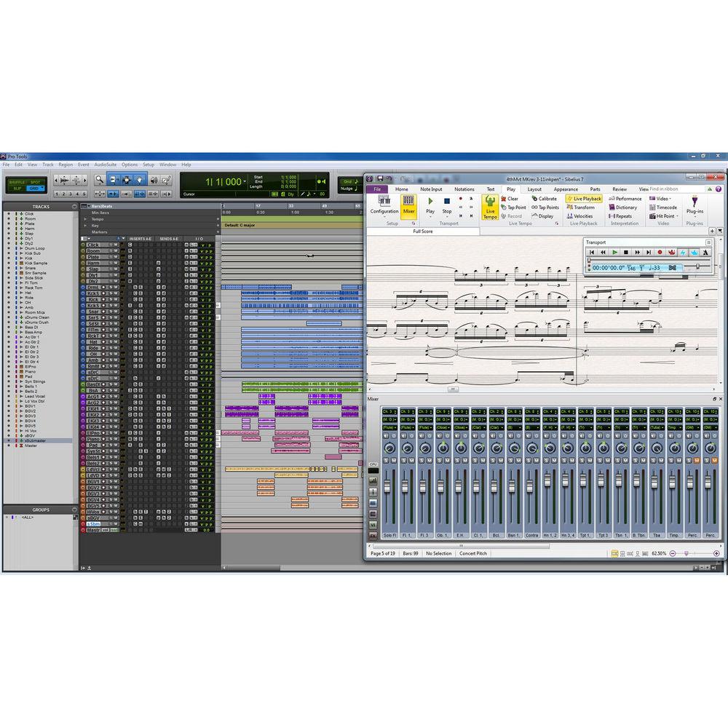Image resolution: width=728 pixels, height=728 pixels.
Task: Expand the Tempo ruler in Pro Tools
Action: click(86, 218)
